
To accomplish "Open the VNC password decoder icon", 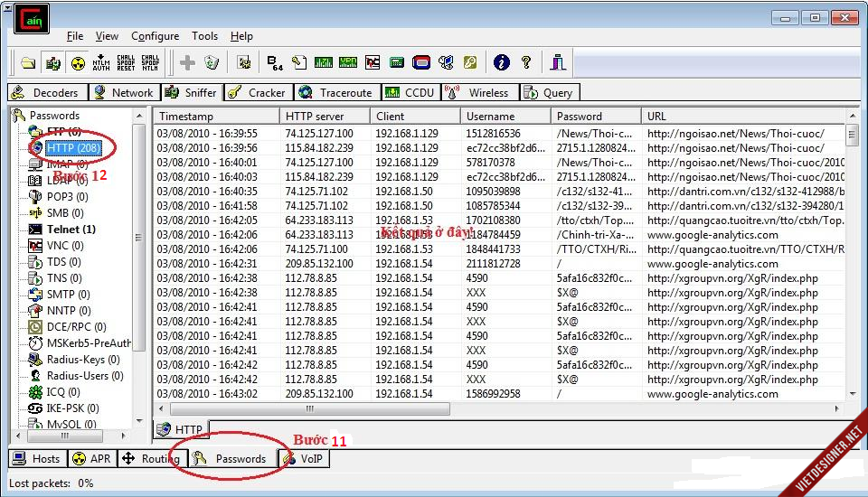I will (373, 62).
